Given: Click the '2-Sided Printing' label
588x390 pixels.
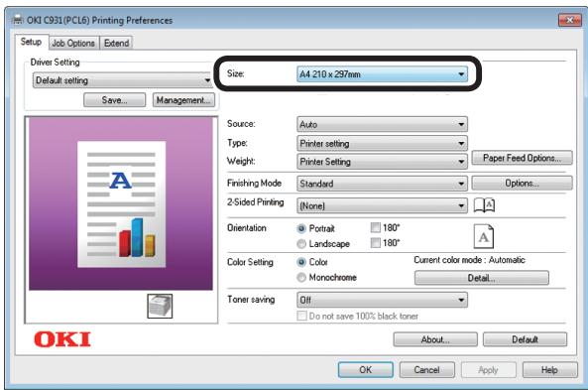Looking at the screenshot, I should pyautogui.click(x=256, y=201).
